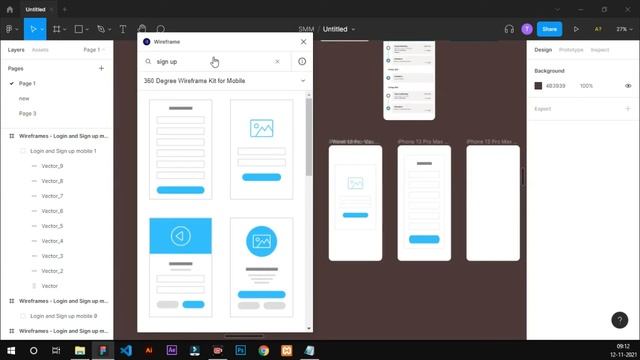Viewport: 640px width, 360px height.
Task: Open After Effects from taskbar
Action: (x=172, y=351)
